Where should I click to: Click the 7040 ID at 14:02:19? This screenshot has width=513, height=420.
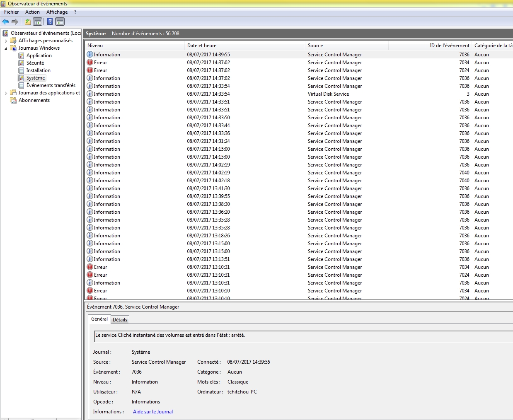(x=464, y=173)
